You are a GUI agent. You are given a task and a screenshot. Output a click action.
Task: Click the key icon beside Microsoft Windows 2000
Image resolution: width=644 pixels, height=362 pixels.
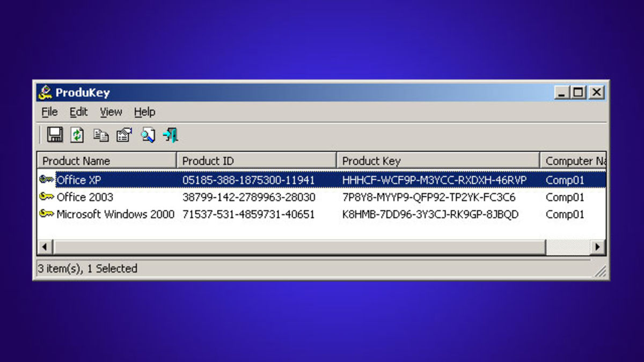click(47, 214)
